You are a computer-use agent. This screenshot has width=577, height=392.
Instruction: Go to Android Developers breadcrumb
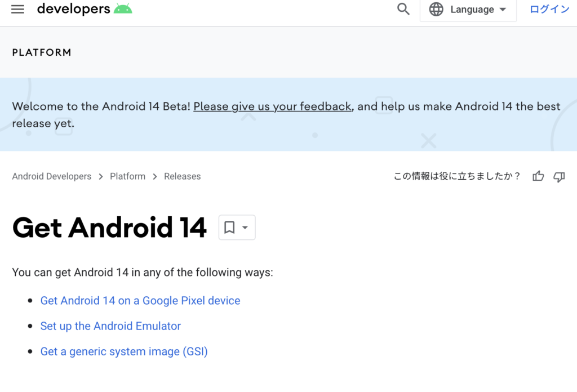click(x=51, y=176)
